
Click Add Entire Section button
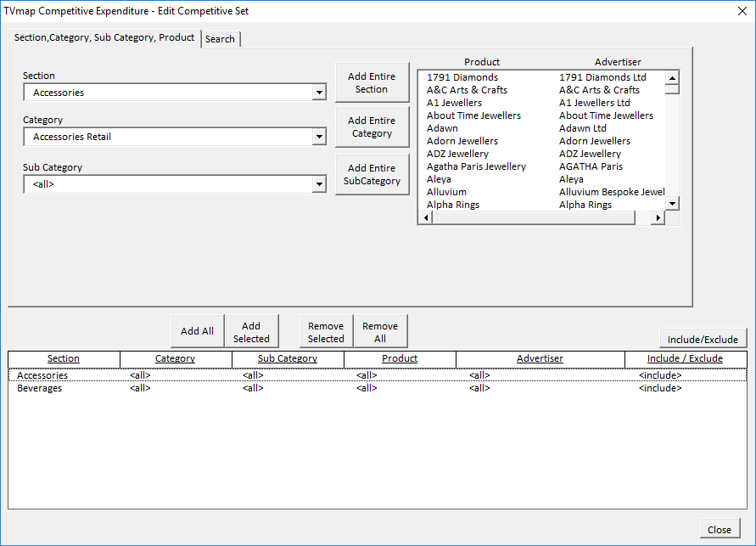click(x=372, y=82)
